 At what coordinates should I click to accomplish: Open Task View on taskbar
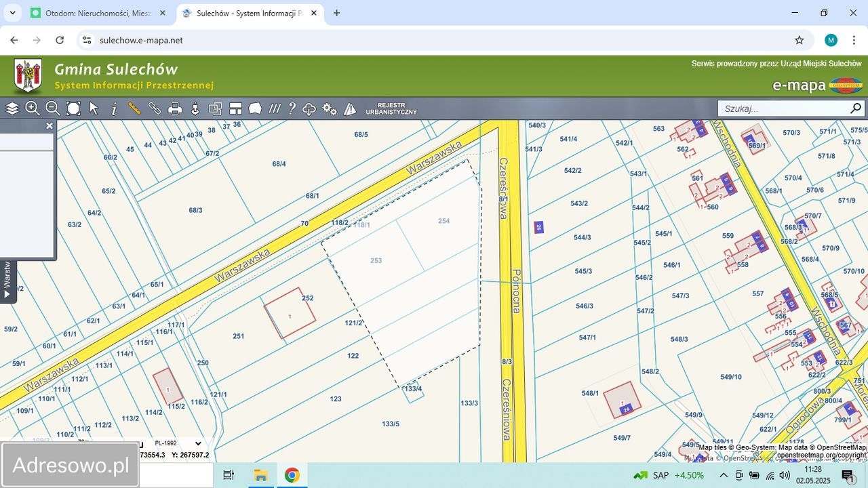click(x=229, y=475)
